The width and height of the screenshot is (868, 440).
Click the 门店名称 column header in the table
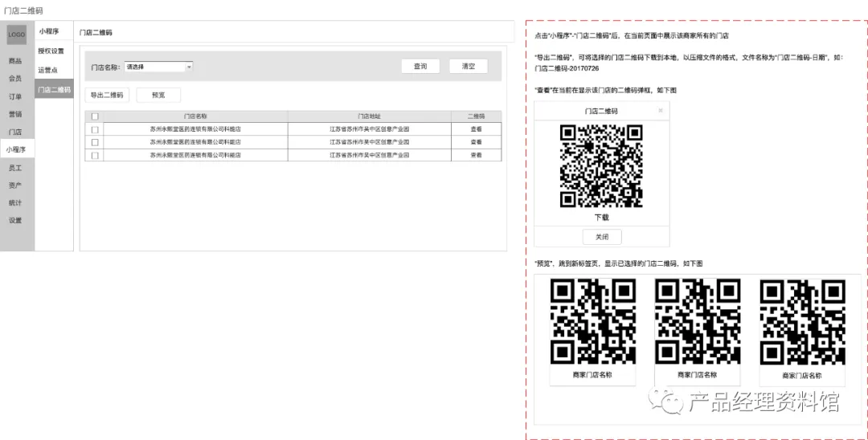click(195, 116)
